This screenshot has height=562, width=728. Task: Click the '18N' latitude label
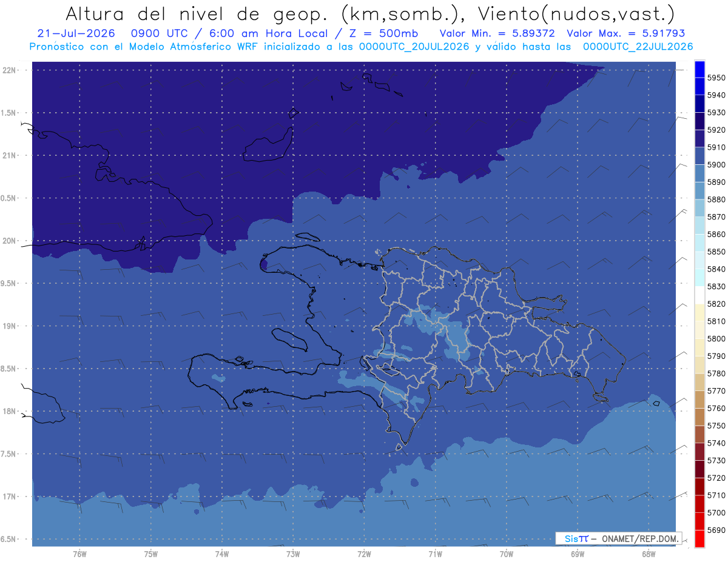[10, 411]
